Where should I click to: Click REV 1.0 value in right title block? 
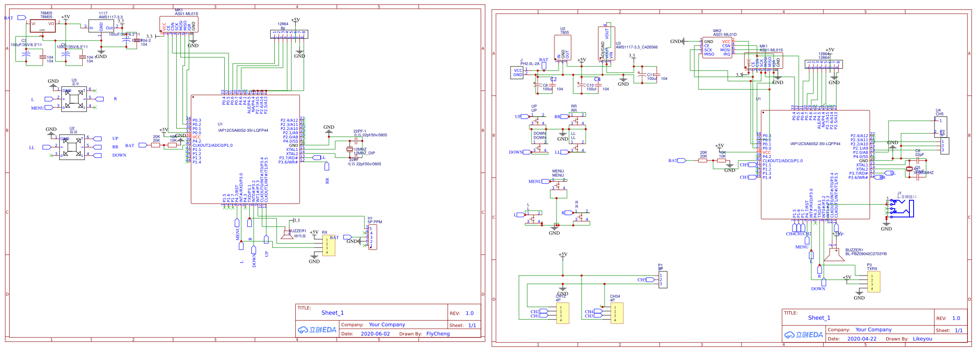point(956,318)
